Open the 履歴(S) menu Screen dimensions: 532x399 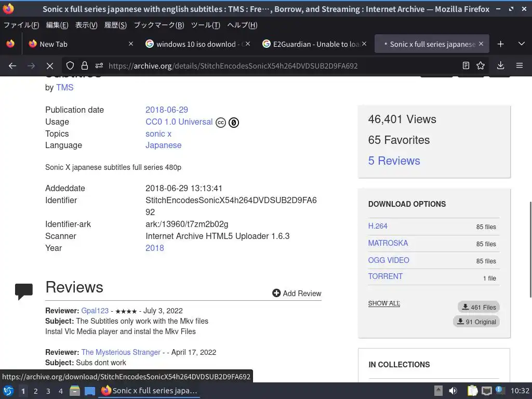pyautogui.click(x=115, y=25)
